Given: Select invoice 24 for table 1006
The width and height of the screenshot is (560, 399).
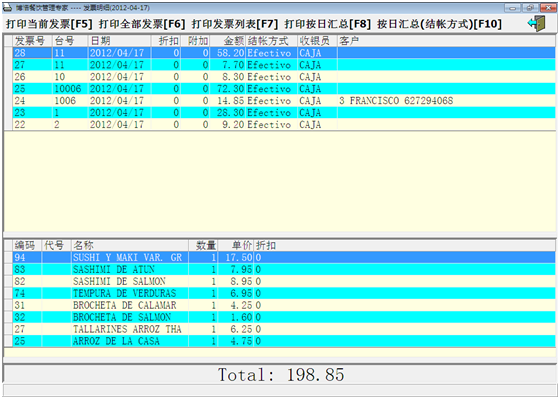Looking at the screenshot, I should coord(284,101).
